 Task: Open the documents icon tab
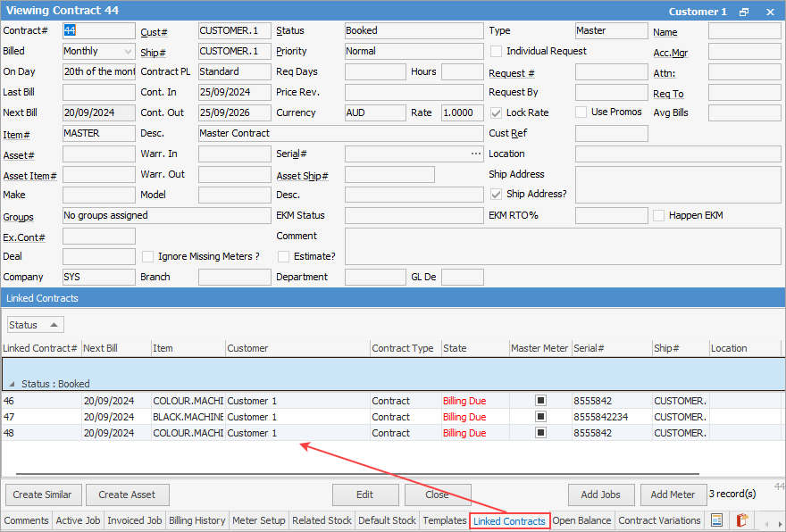click(x=716, y=520)
